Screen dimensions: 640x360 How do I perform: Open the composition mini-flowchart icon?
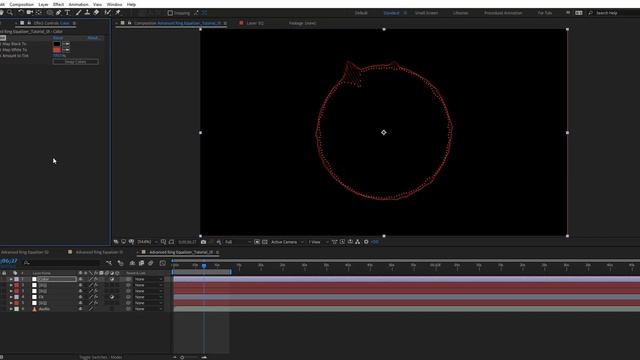click(x=109, y=263)
